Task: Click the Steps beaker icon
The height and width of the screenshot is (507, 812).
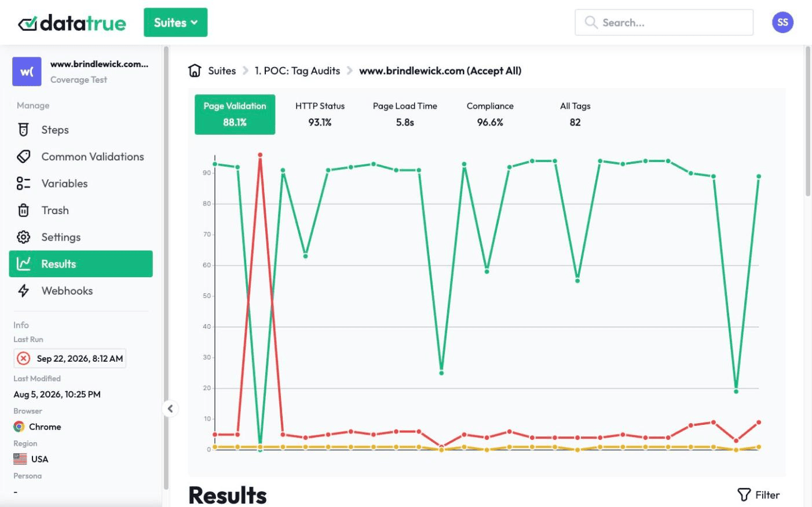Action: point(23,130)
